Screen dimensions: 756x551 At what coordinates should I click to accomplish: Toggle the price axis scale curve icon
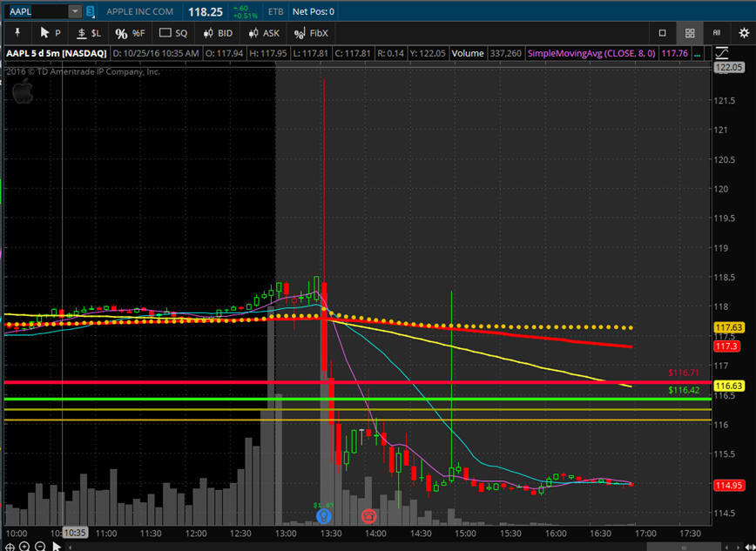pos(722,52)
